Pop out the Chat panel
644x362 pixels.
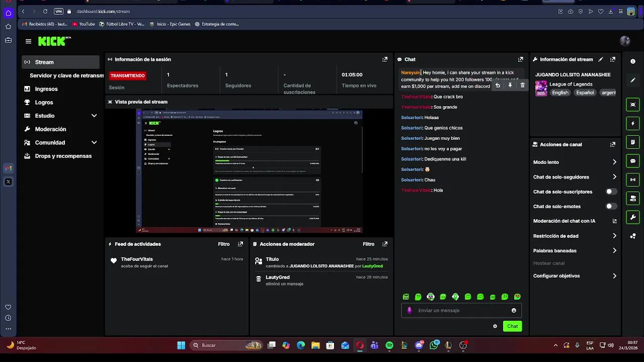521,59
